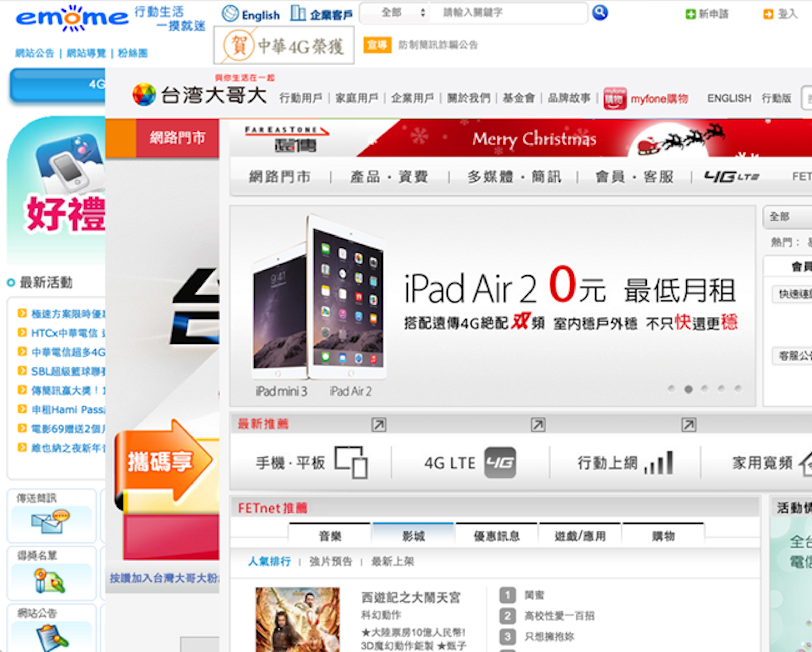Switch to the 優惠訊息 tab

[496, 535]
